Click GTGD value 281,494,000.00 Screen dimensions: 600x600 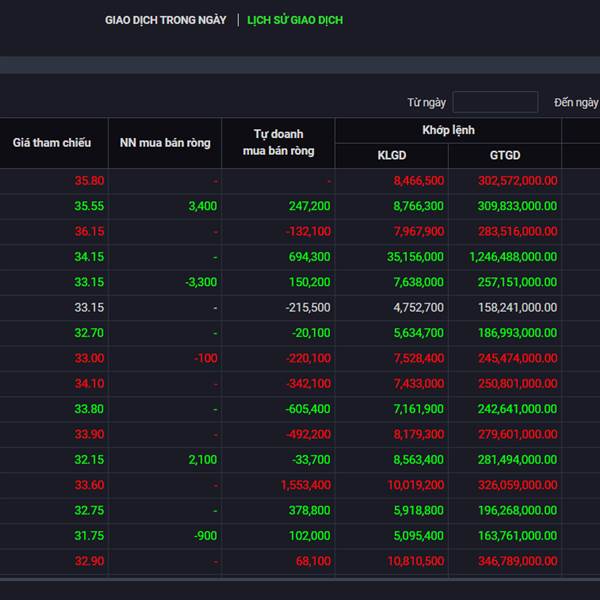518,459
